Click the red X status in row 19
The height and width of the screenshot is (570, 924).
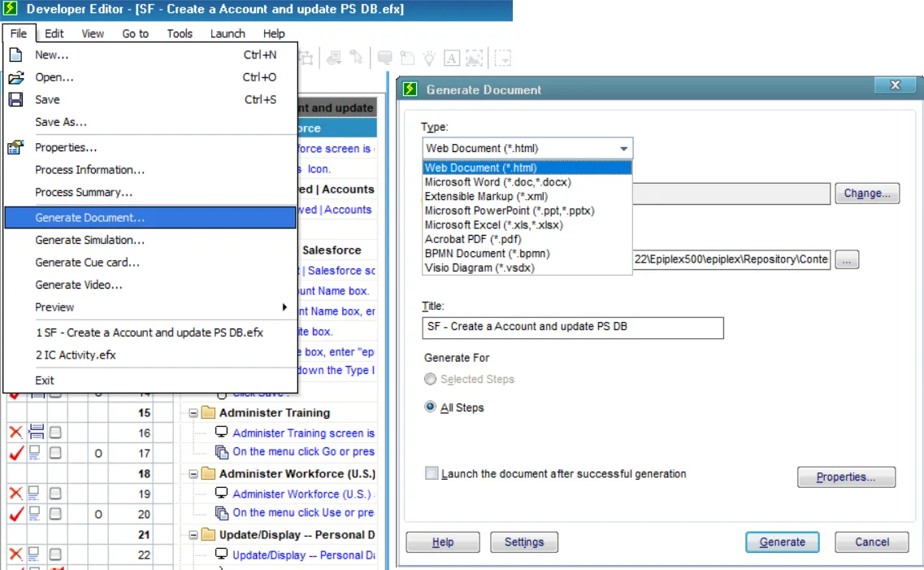pos(16,494)
